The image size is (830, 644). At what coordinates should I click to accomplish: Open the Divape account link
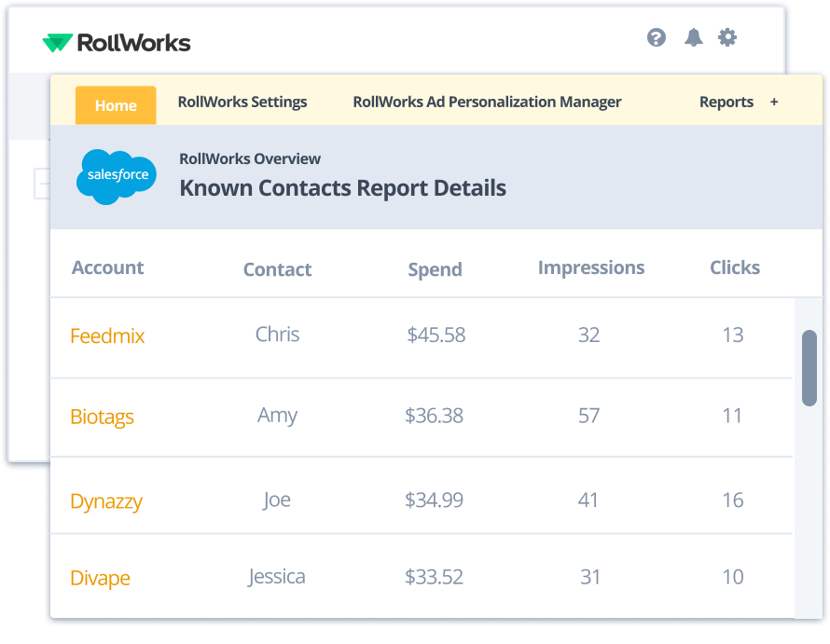coord(100,578)
